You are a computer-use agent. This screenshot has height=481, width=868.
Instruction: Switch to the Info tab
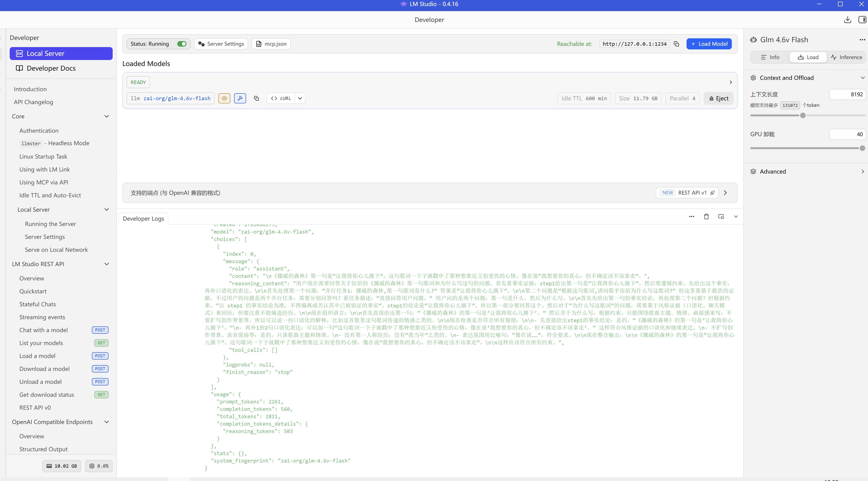770,57
